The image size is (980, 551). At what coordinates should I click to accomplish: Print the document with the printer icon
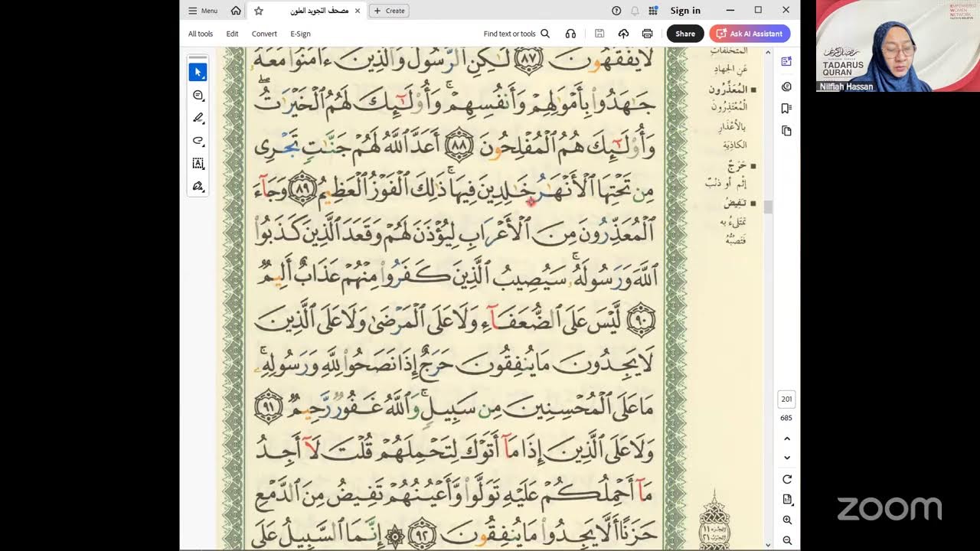point(648,34)
